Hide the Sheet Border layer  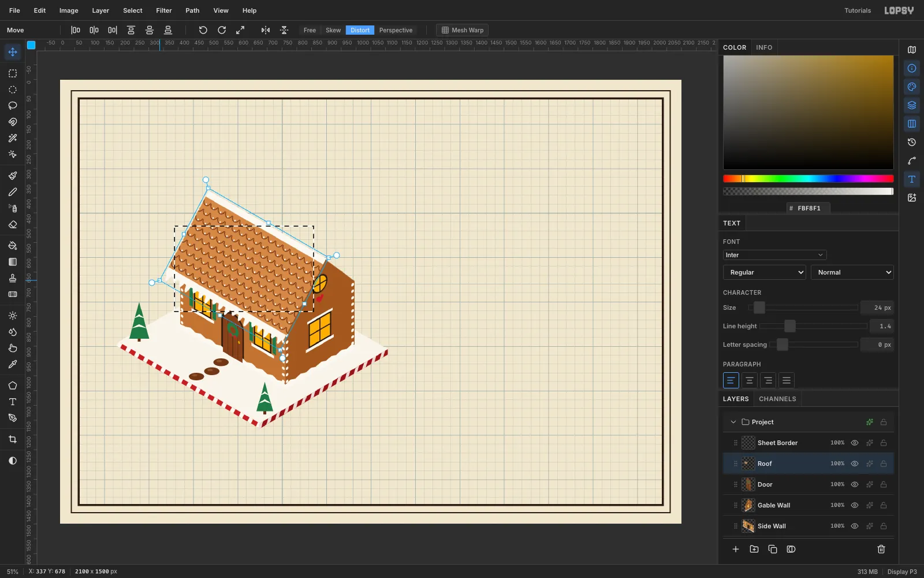[855, 443]
